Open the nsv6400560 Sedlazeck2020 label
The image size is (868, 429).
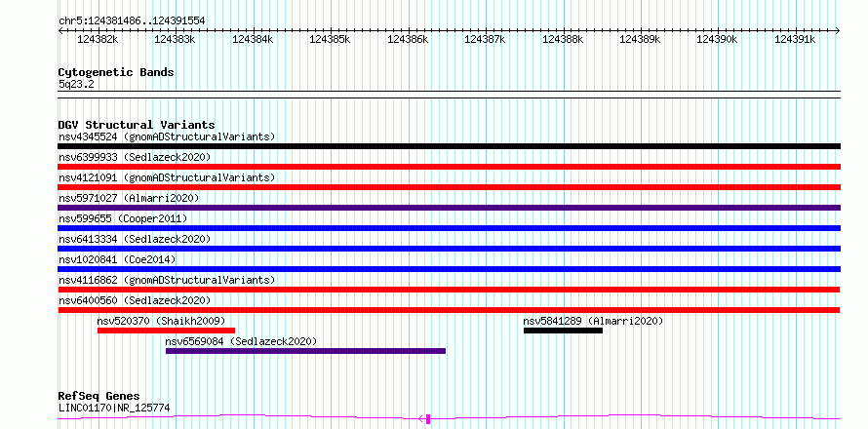pyautogui.click(x=135, y=300)
